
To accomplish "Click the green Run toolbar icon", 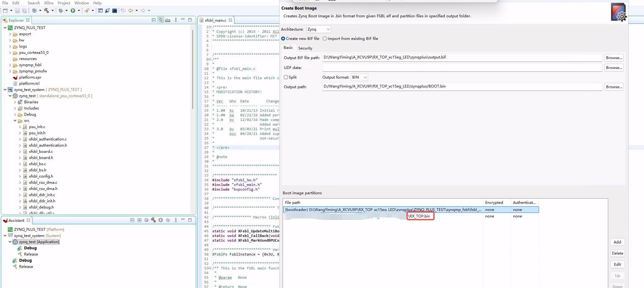I will 73,11.
